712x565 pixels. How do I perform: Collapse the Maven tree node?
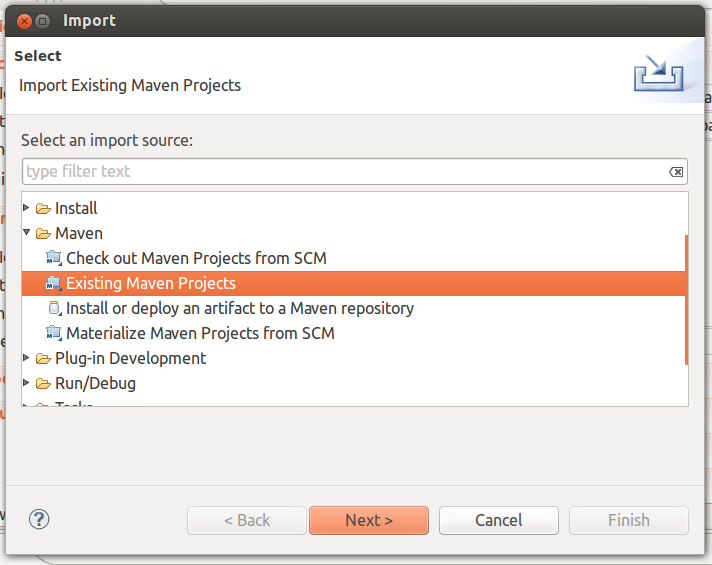(26, 233)
